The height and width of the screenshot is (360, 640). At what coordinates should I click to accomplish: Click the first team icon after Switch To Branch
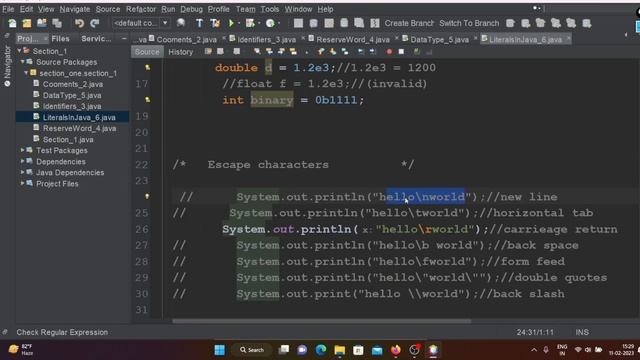[510, 23]
